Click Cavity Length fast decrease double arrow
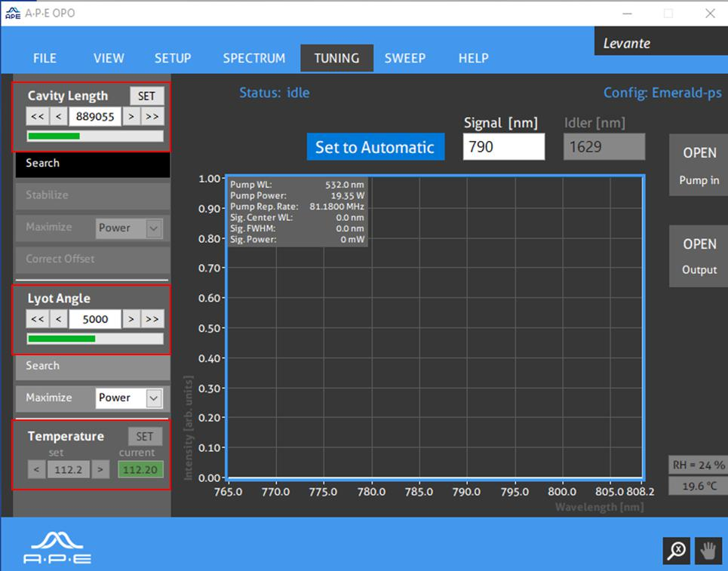Viewport: 728px width, 571px height. pyautogui.click(x=36, y=116)
